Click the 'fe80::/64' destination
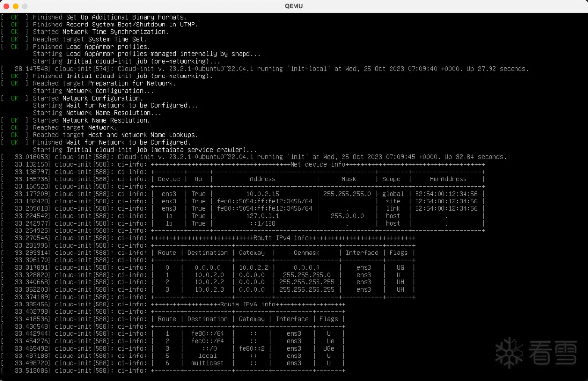Image resolution: width=588 pixels, height=381 pixels. click(x=208, y=333)
